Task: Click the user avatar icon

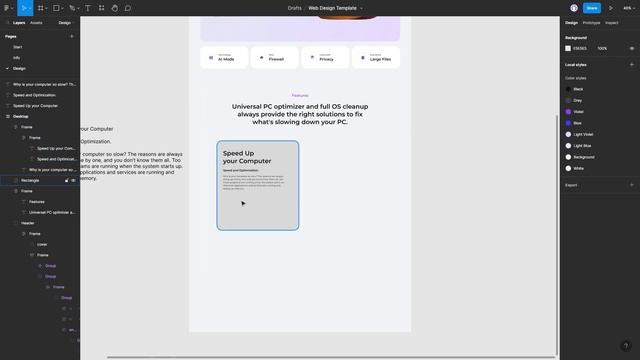Action: click(x=574, y=8)
